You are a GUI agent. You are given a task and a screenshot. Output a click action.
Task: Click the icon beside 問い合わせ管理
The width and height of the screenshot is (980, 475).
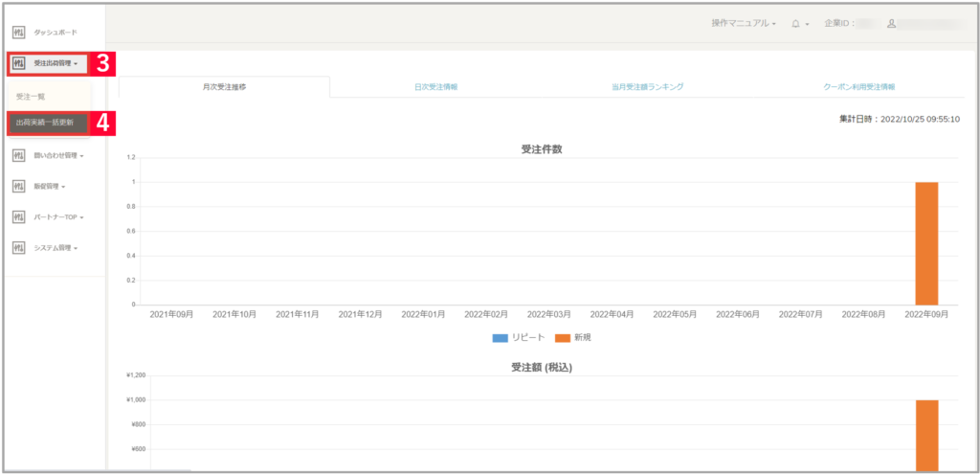pos(18,156)
